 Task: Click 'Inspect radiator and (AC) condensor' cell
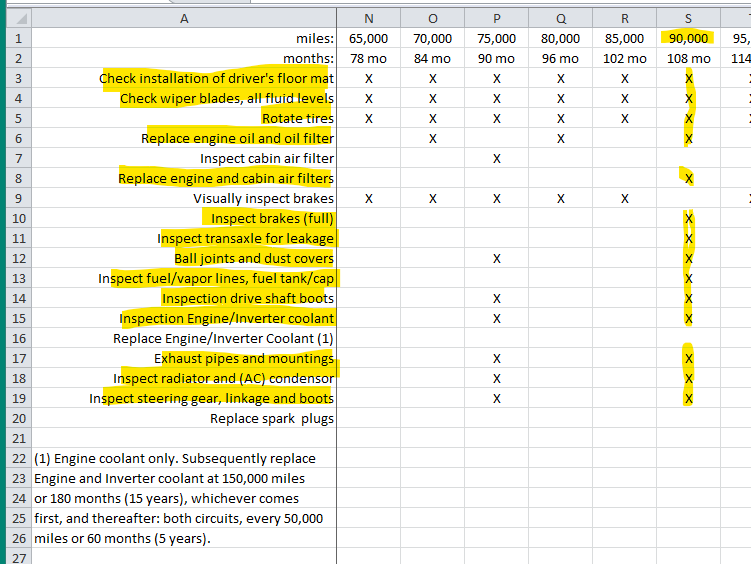(184, 379)
